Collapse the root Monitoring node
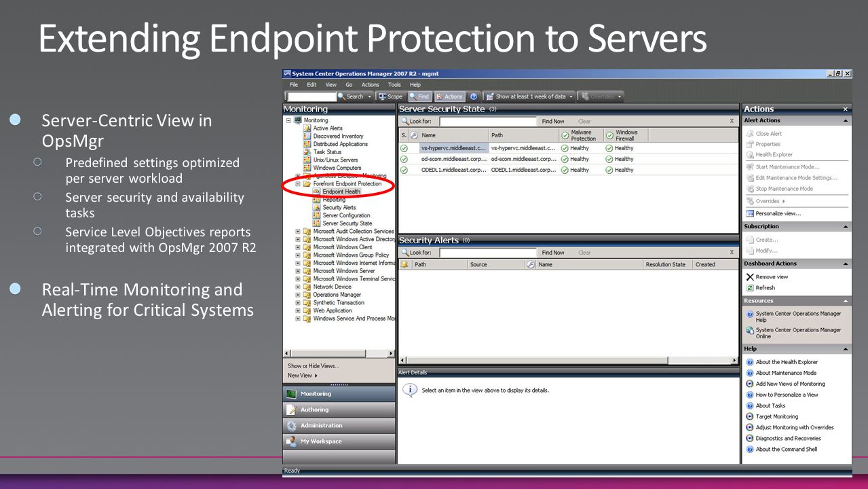 pyautogui.click(x=288, y=120)
